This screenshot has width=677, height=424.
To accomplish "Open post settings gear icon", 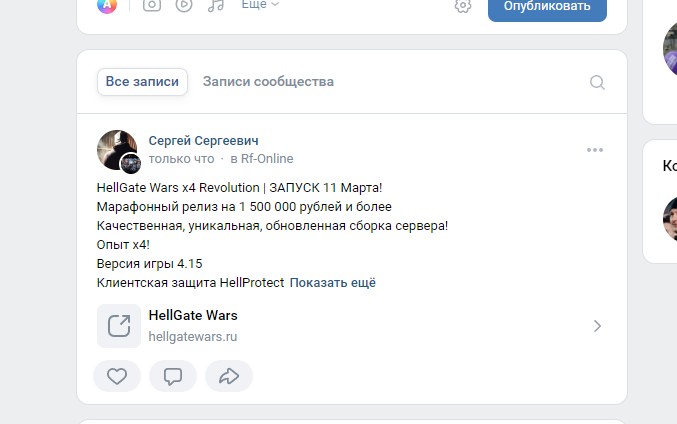I will click(x=463, y=6).
